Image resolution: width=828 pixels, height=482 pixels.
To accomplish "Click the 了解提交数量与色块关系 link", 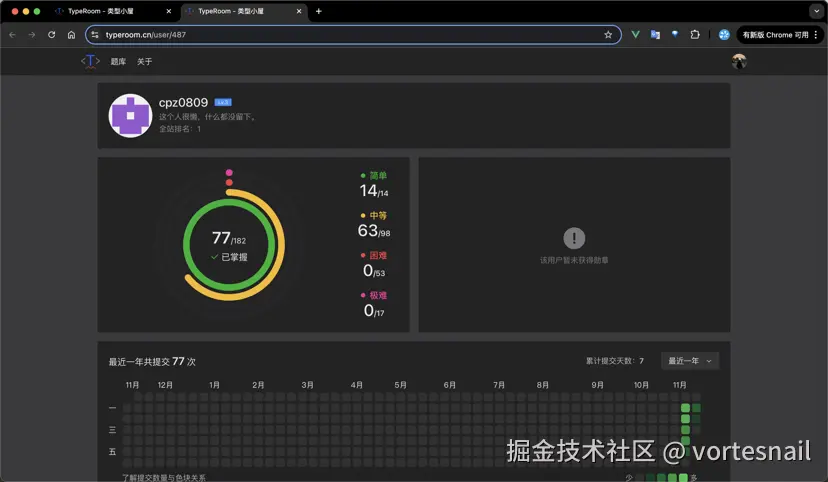I will tap(164, 478).
